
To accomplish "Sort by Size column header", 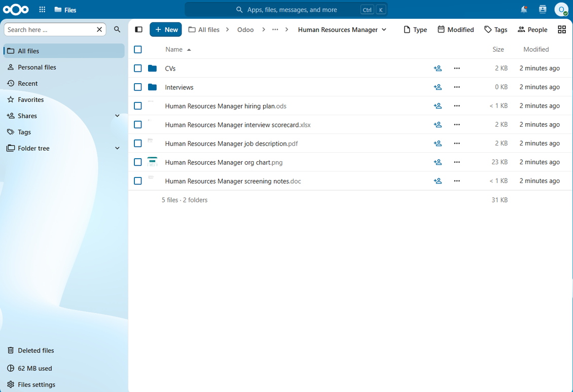I will tap(498, 49).
